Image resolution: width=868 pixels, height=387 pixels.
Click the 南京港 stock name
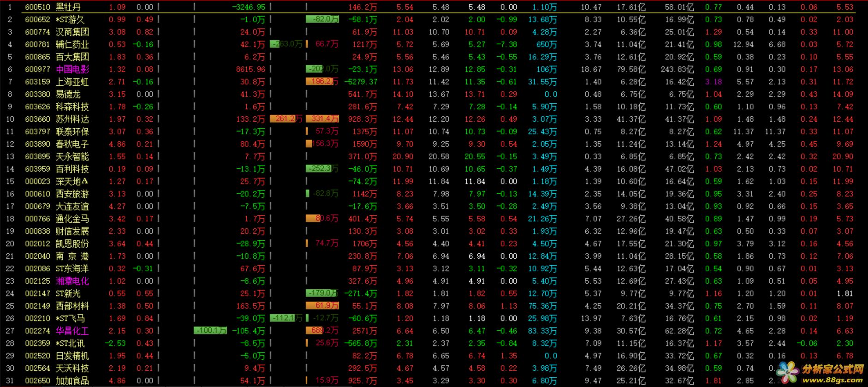pos(72,256)
